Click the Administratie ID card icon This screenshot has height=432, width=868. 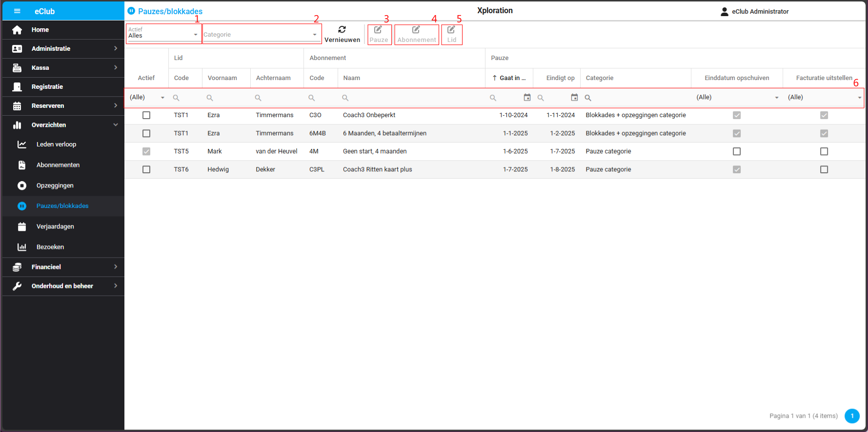[17, 49]
